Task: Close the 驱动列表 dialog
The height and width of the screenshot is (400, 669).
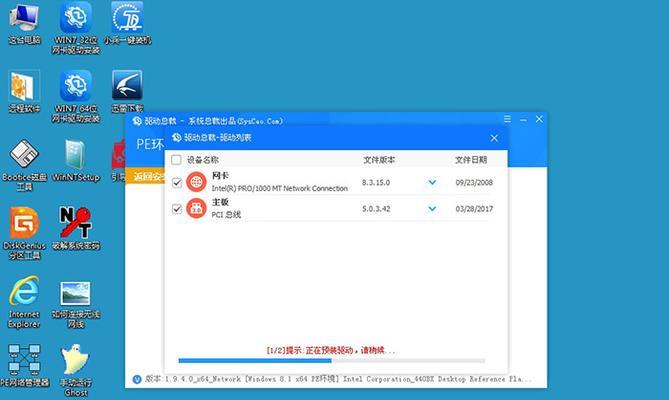Action: (494, 138)
